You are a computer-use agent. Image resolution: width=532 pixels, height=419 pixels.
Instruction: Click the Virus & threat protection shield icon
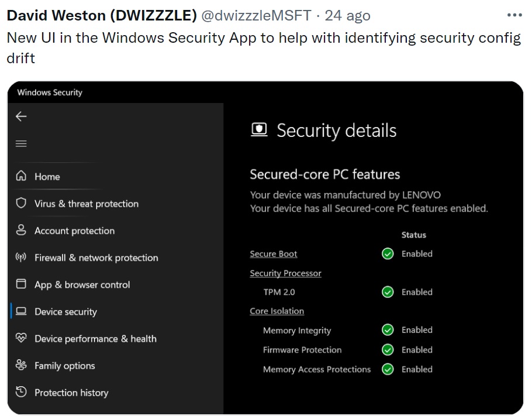21,203
